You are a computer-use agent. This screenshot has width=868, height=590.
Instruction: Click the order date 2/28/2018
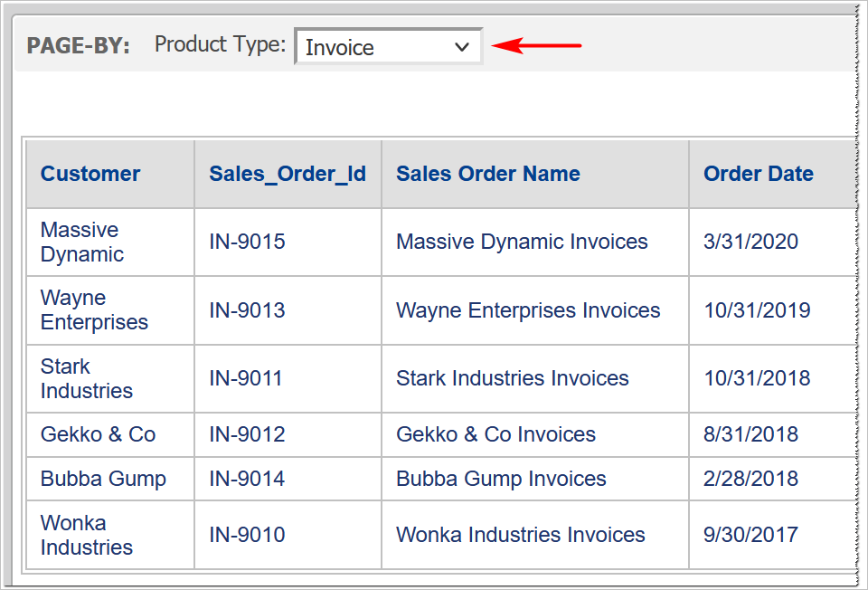coord(750,479)
